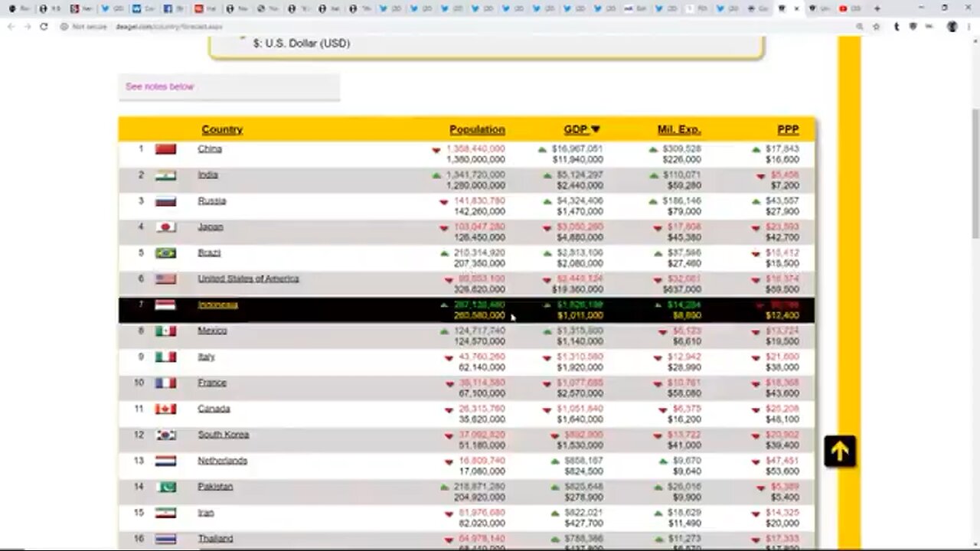Click the yellow scroll-to-top arrow button

[840, 452]
